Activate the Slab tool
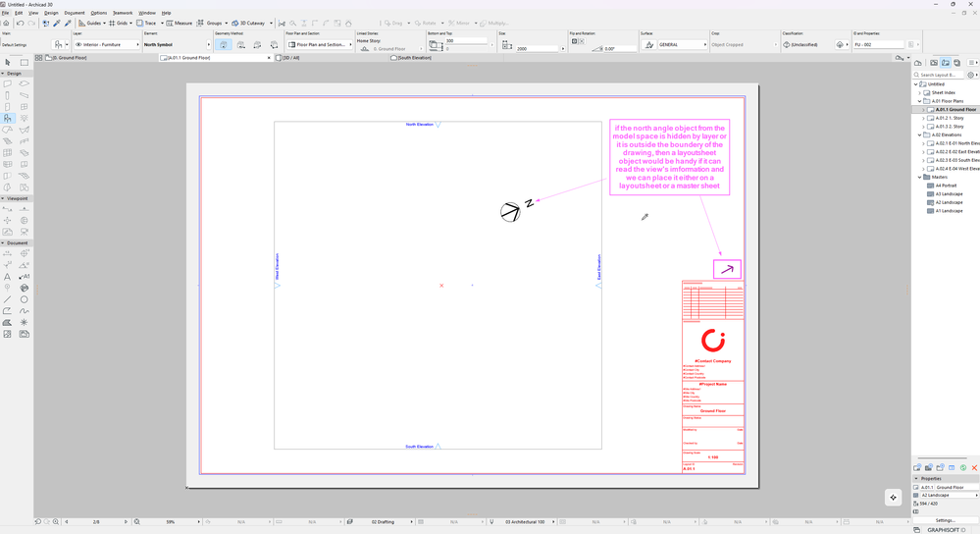 (x=25, y=83)
